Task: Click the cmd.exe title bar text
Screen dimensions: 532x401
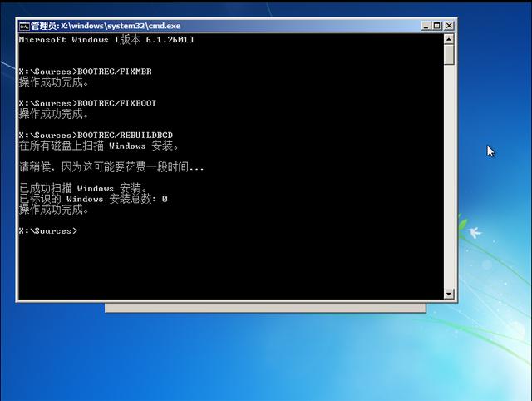Action: 106,26
